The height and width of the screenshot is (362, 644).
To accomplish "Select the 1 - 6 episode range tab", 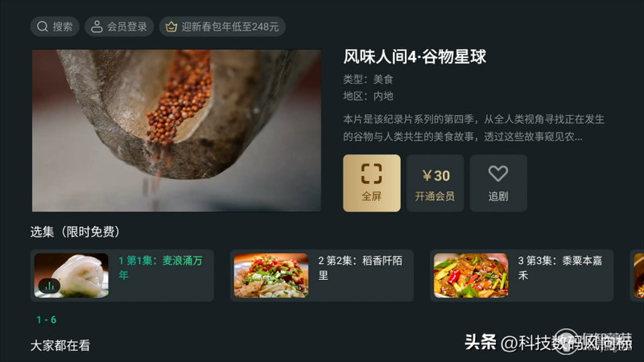I will pos(47,319).
